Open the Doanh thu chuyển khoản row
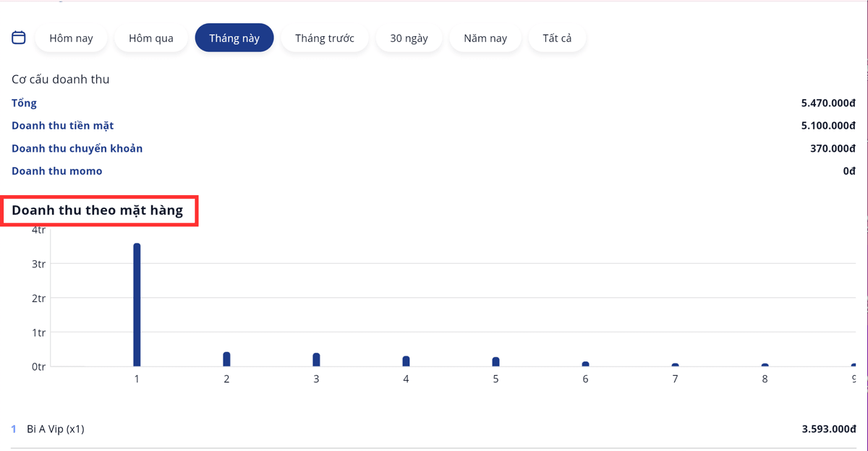 click(77, 148)
